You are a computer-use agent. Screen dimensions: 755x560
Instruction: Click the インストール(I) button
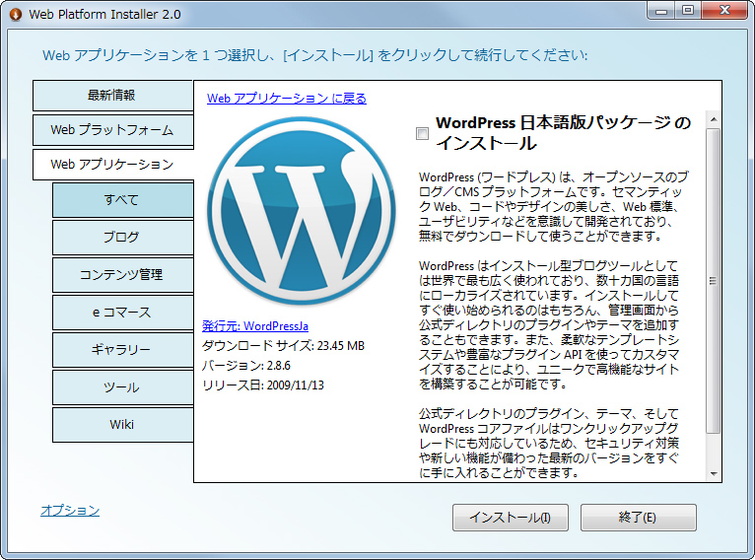(511, 518)
